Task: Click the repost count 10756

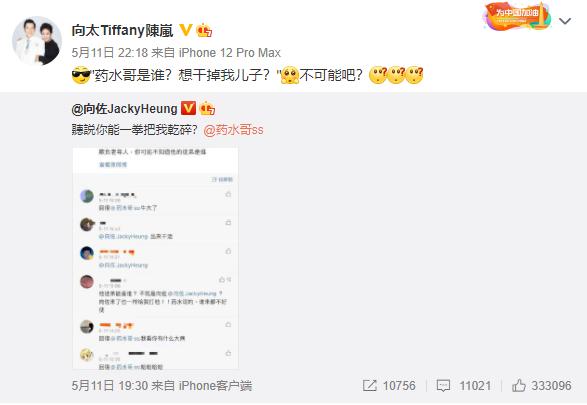Action: click(399, 386)
